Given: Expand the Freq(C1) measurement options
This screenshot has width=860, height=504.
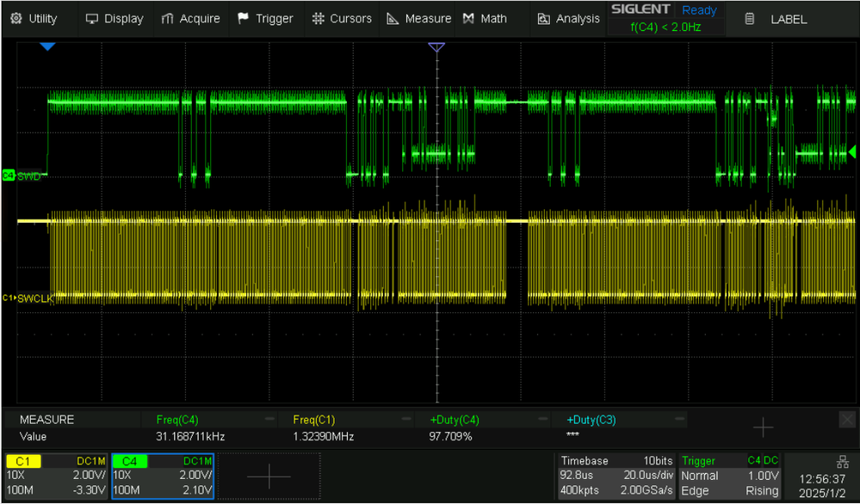Looking at the screenshot, I should 406,419.
